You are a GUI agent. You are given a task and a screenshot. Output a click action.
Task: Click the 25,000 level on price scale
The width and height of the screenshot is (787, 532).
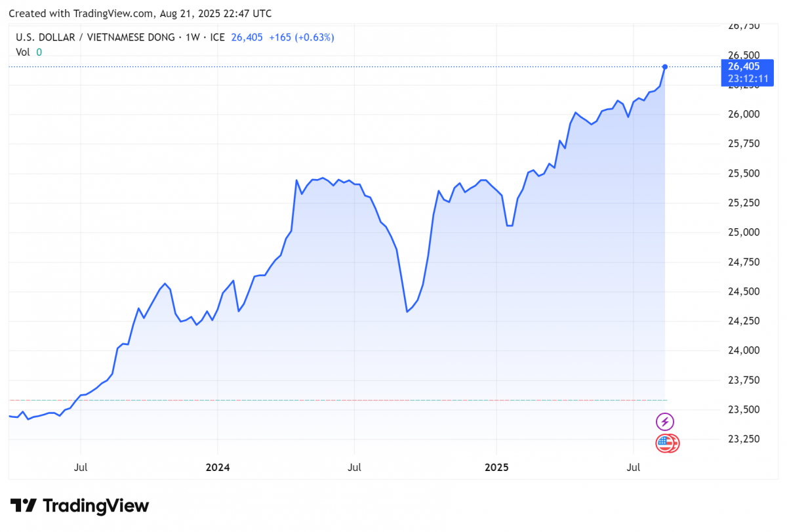pyautogui.click(x=744, y=232)
